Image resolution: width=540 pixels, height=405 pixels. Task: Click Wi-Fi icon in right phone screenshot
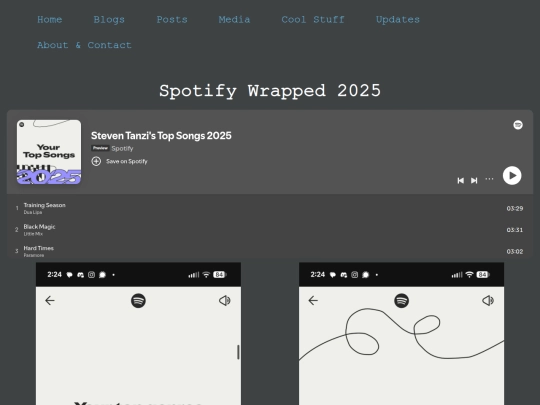(x=469, y=274)
